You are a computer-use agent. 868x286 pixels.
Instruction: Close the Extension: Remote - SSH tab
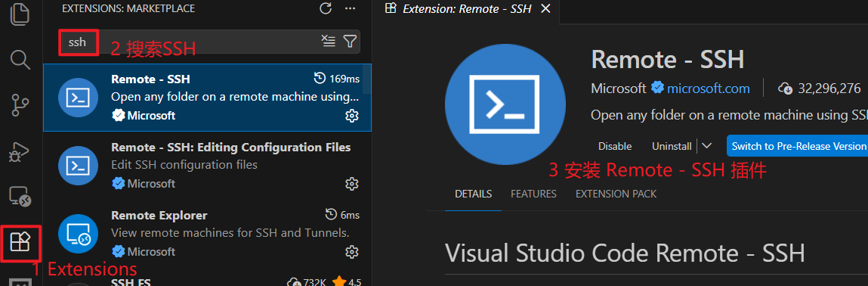[545, 8]
